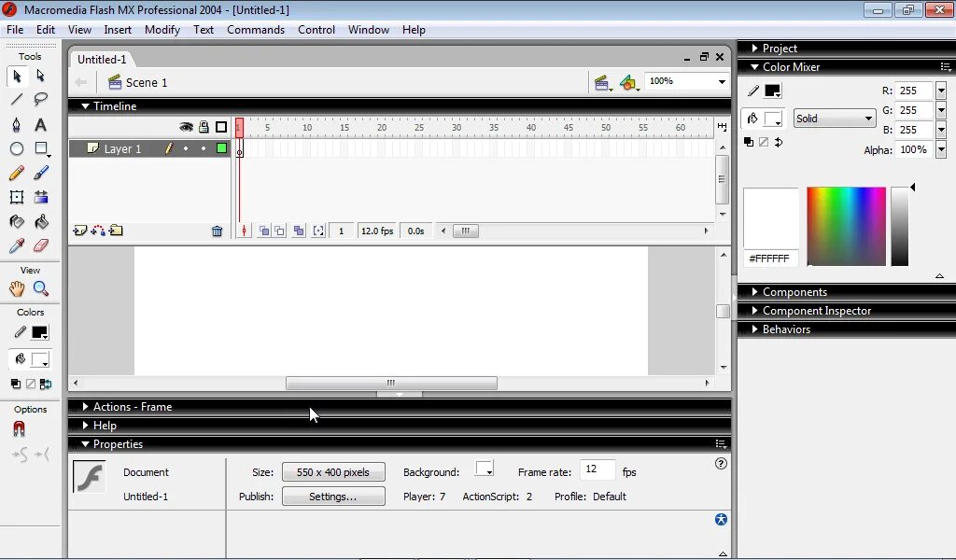Toggle outlines for all layers icon

pyautogui.click(x=221, y=127)
